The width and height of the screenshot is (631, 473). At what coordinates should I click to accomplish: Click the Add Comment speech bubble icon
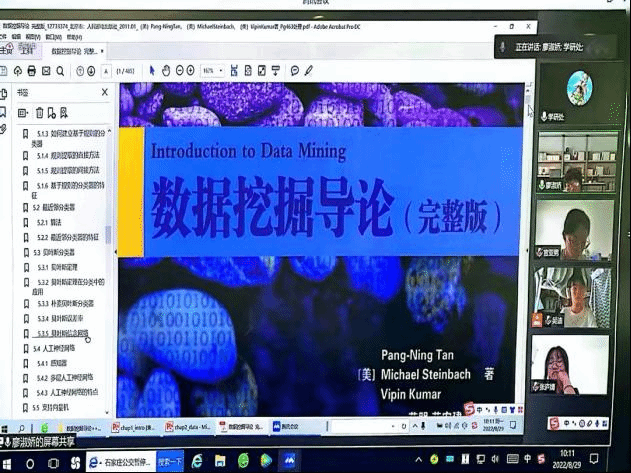pos(294,71)
